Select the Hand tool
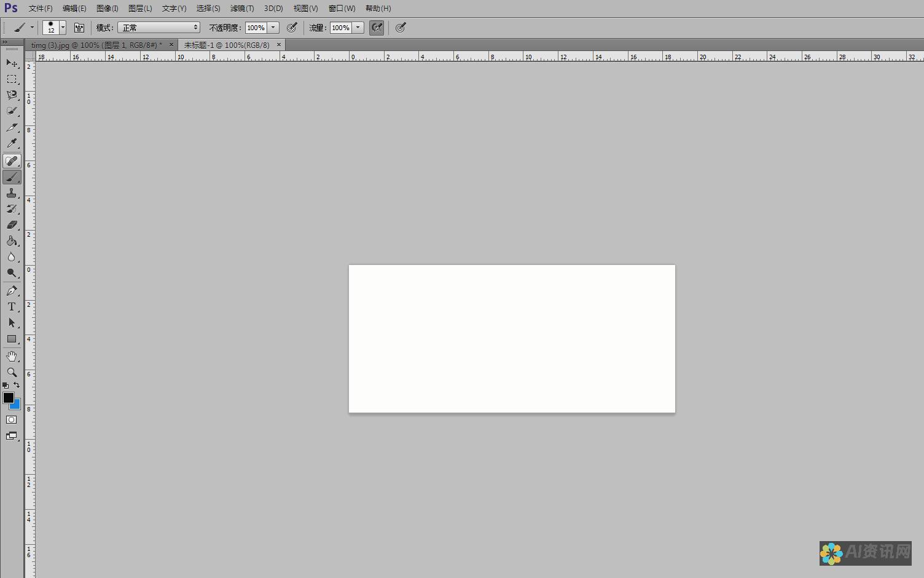Screen dimensions: 924x578 point(12,356)
